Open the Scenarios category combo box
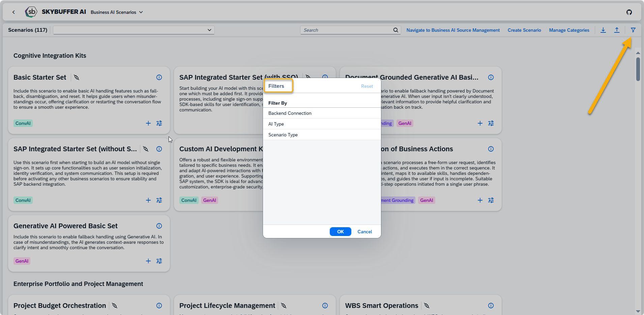 point(134,30)
